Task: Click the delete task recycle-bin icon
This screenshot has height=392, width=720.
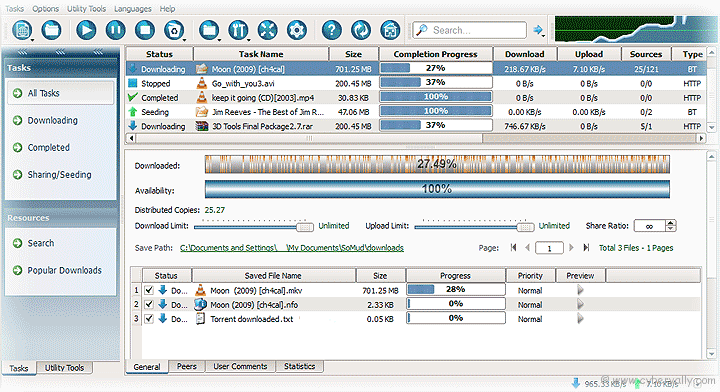Action: pyautogui.click(x=174, y=30)
